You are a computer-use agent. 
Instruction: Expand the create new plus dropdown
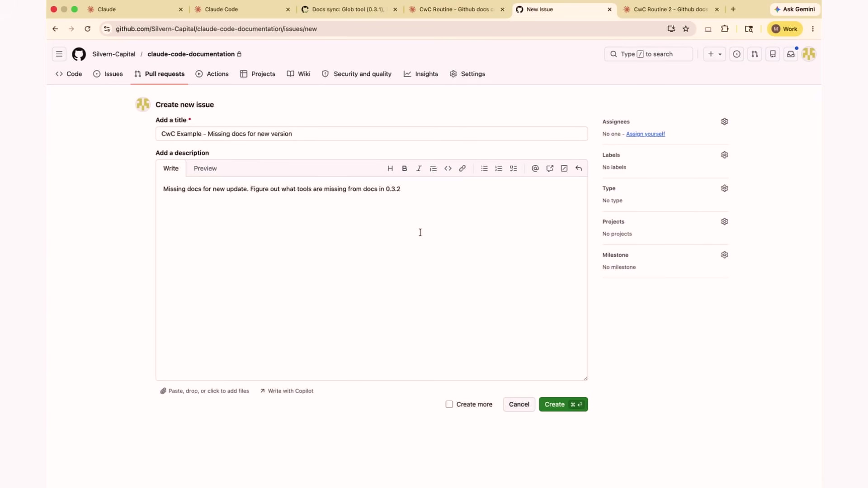coord(715,54)
